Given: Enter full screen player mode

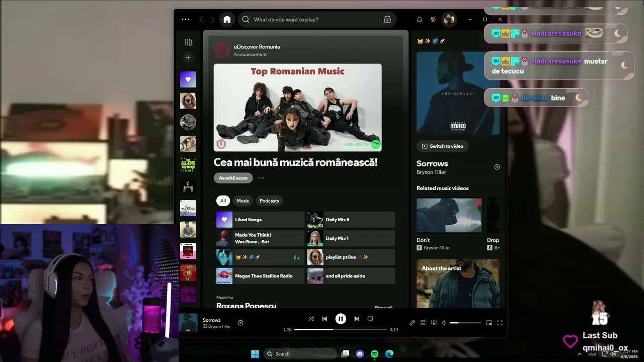Looking at the screenshot, I should point(500,323).
